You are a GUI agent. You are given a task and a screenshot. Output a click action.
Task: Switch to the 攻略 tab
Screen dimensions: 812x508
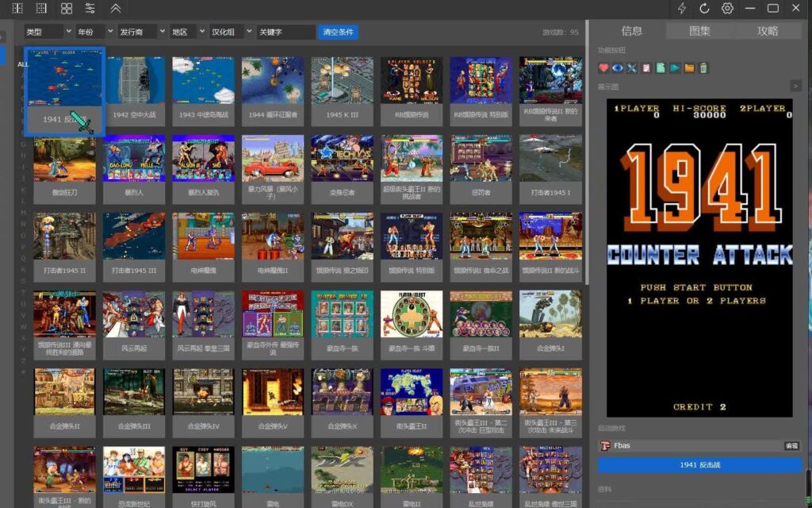[x=768, y=31]
